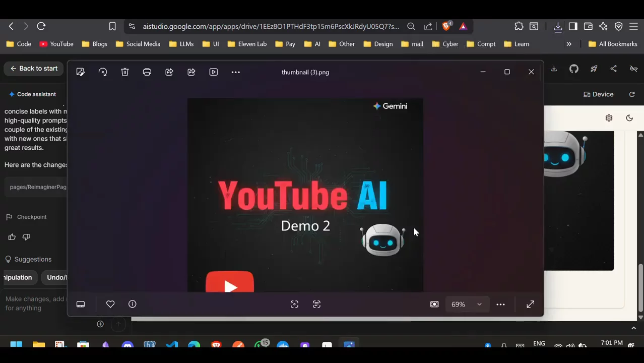Viewport: 644px width, 363px height.
Task: Open the YouTube bookmark
Action: click(x=56, y=44)
